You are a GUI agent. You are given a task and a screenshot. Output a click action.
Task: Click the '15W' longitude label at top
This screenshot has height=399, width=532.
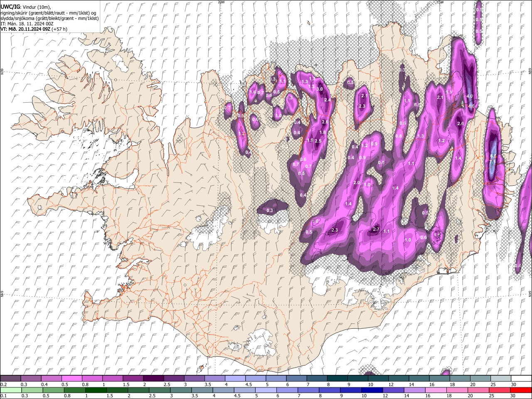click(x=440, y=2)
